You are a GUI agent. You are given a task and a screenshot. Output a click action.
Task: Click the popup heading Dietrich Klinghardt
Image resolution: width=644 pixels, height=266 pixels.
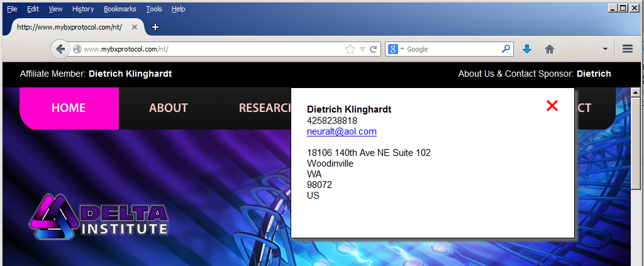(x=349, y=109)
